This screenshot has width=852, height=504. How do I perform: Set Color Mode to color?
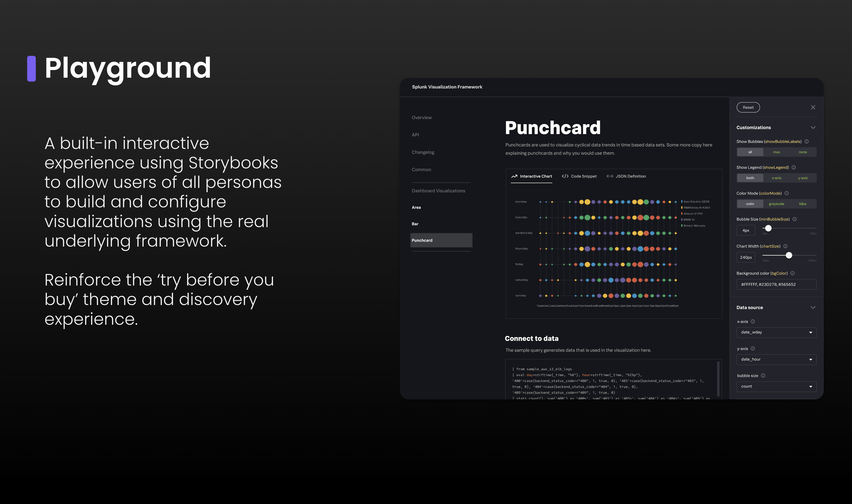point(750,204)
